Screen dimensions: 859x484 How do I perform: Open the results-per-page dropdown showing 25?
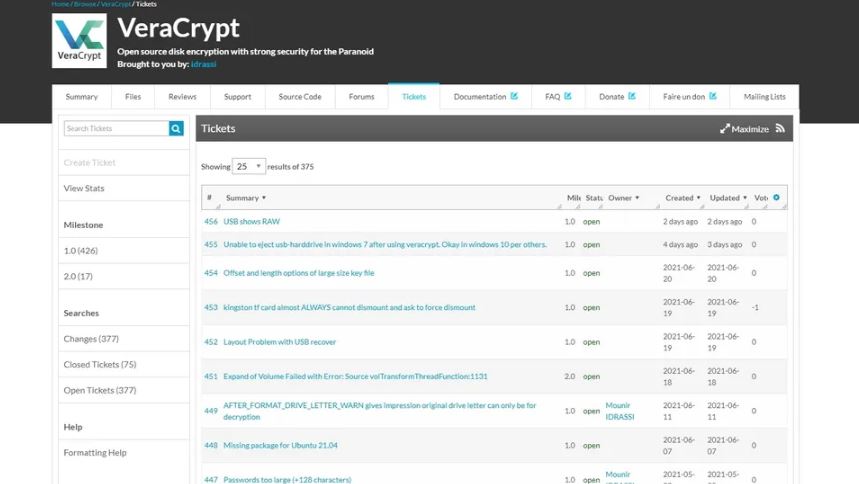(x=249, y=166)
